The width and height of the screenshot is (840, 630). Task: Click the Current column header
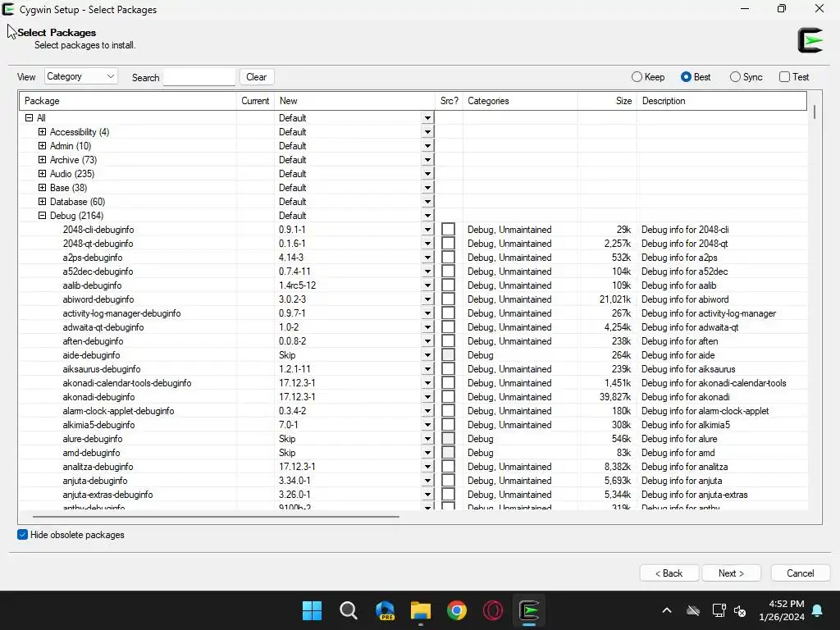(255, 101)
